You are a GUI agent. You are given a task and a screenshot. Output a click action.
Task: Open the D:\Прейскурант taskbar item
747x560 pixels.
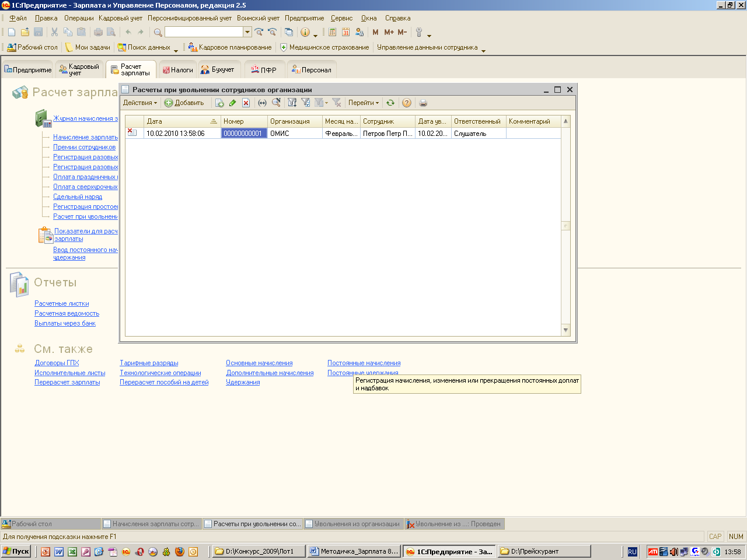pyautogui.click(x=544, y=551)
